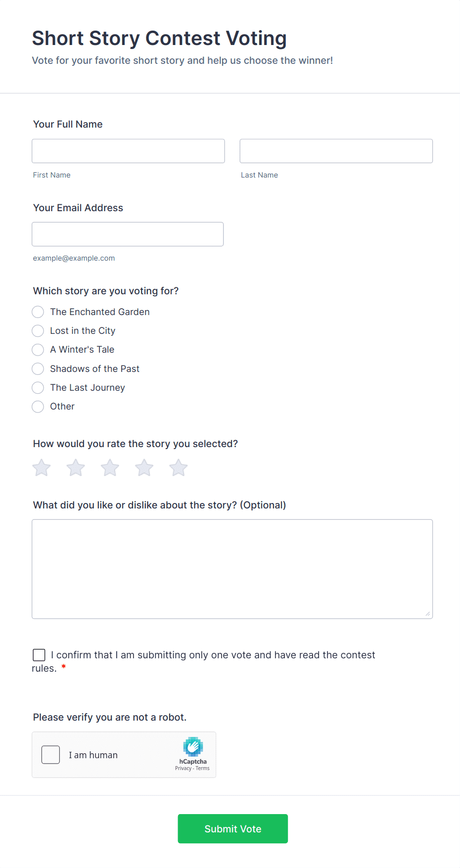Check the 'I am human' verification box

pyautogui.click(x=50, y=754)
